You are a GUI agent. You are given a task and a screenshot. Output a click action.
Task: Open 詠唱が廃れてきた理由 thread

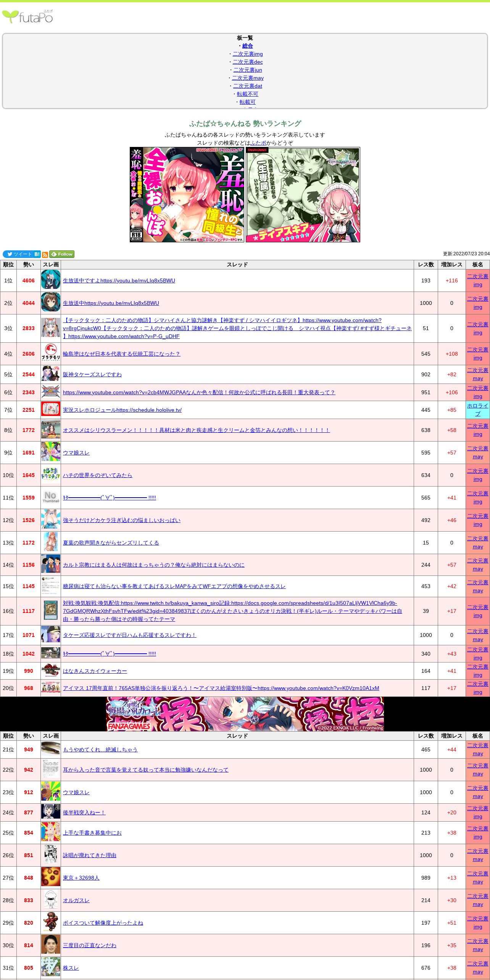(x=90, y=855)
